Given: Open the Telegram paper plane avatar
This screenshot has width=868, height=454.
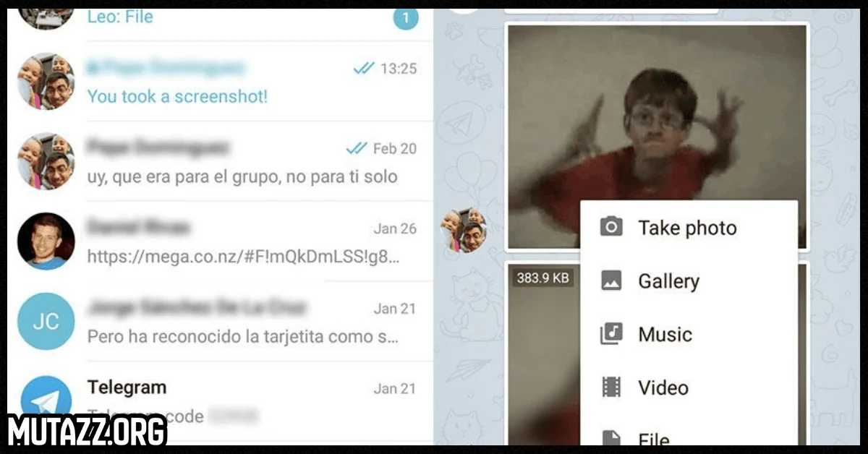Looking at the screenshot, I should [x=46, y=396].
